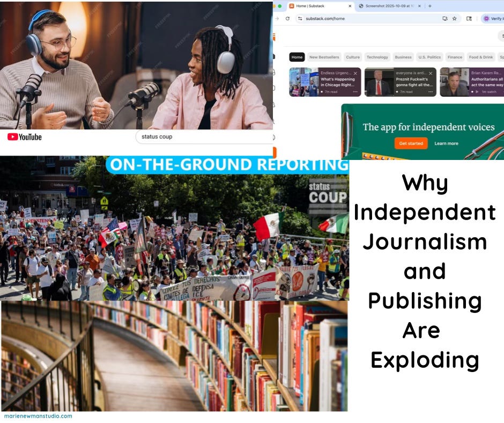The image size is (504, 423).
Task: Dismiss the Endless Urgency card
Action: [x=355, y=74]
